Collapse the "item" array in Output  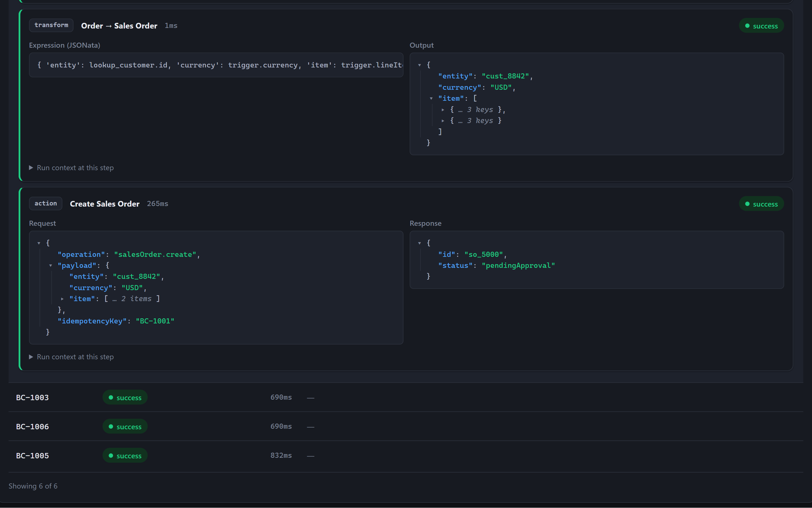pos(431,98)
